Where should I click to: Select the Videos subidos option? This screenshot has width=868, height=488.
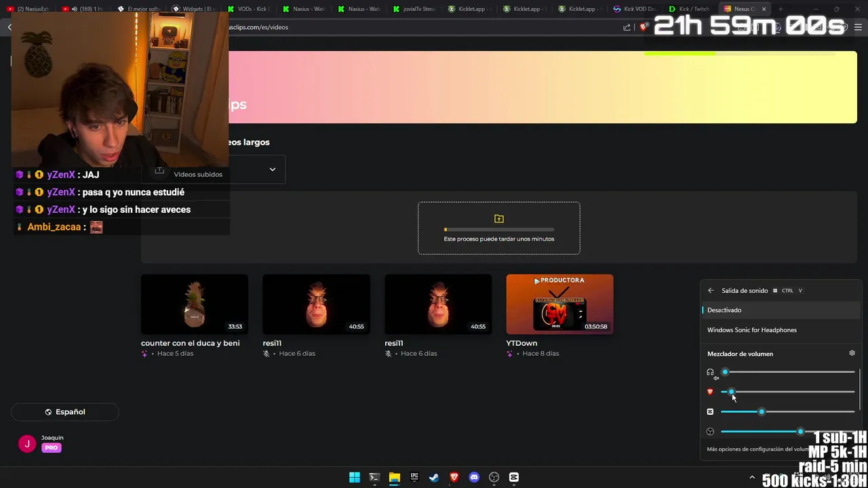[198, 174]
